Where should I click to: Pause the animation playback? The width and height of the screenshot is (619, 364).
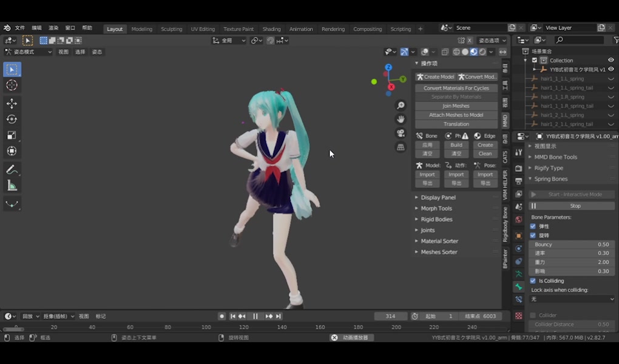tap(255, 316)
